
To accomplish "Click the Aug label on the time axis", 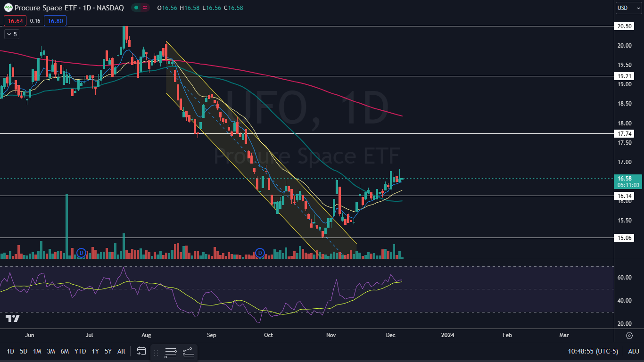I will [x=146, y=335].
